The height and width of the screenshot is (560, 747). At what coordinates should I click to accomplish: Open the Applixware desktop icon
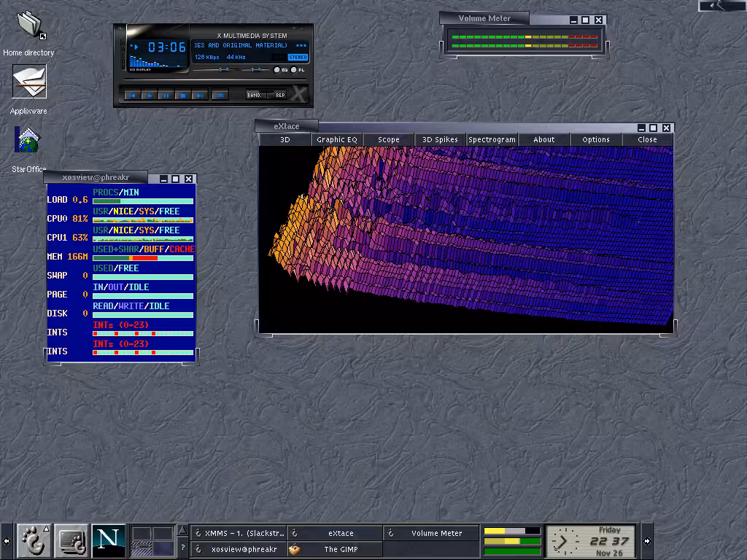coord(29,82)
